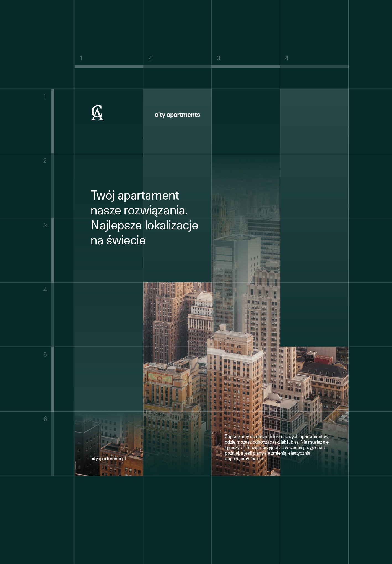The height and width of the screenshot is (564, 392).
Task: Click the horizontal bar segment under column 3
Action: (246, 67)
